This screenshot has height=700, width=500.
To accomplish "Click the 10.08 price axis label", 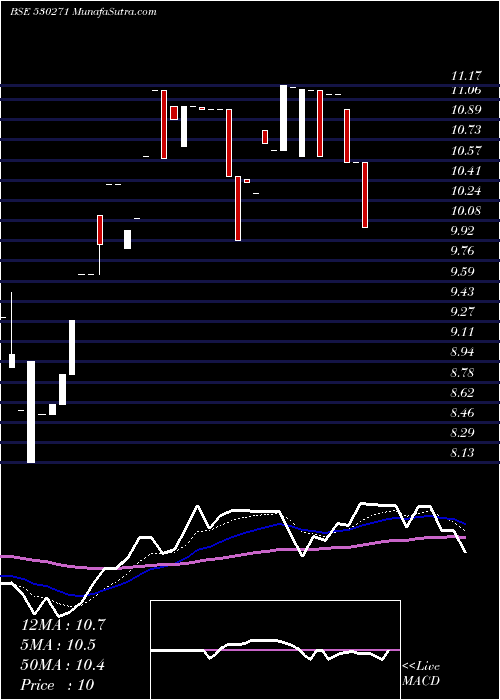I will pyautogui.click(x=467, y=211).
